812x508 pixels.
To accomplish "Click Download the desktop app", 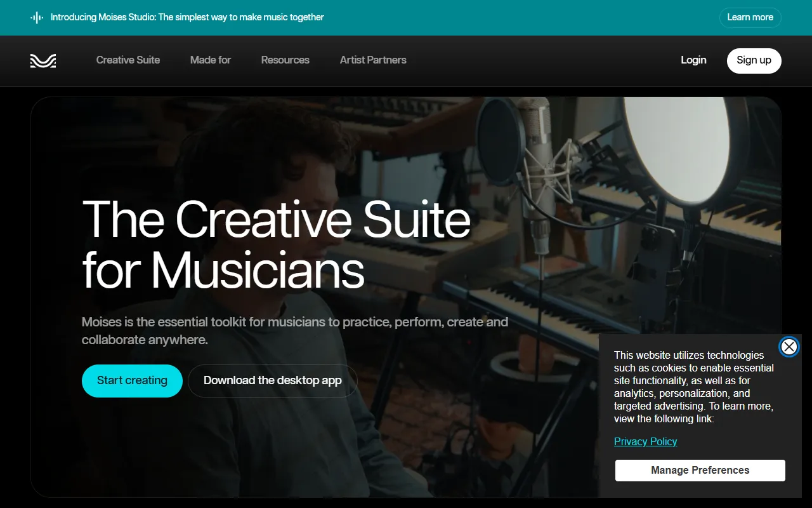I will pyautogui.click(x=273, y=381).
